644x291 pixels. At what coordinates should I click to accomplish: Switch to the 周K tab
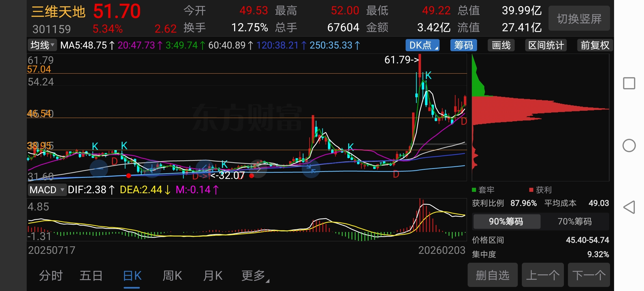pyautogui.click(x=172, y=276)
